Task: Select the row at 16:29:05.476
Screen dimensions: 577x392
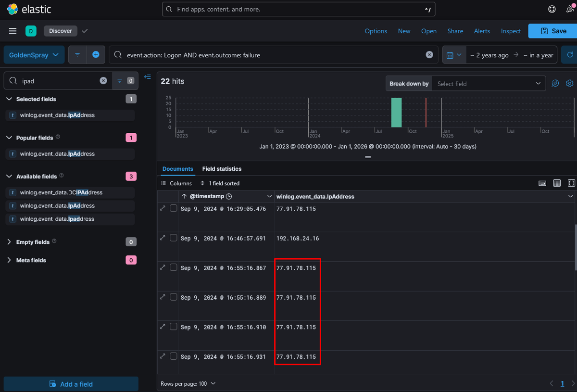Action: click(x=174, y=208)
